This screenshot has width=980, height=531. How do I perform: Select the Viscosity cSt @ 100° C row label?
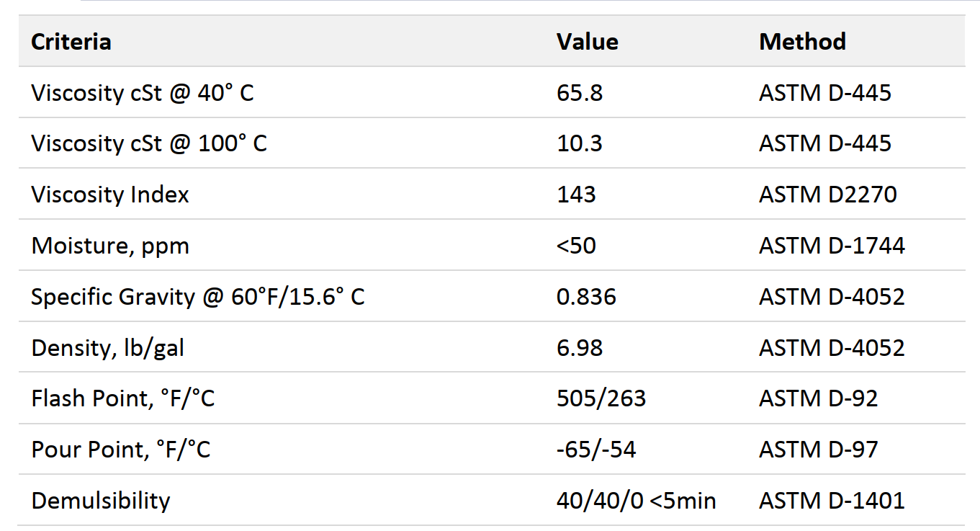tap(148, 143)
